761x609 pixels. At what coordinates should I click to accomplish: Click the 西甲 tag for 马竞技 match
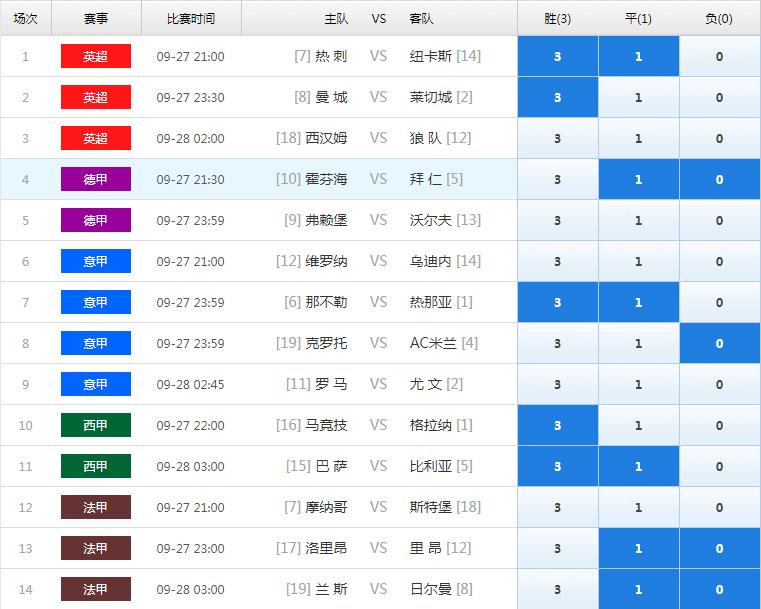pos(96,426)
